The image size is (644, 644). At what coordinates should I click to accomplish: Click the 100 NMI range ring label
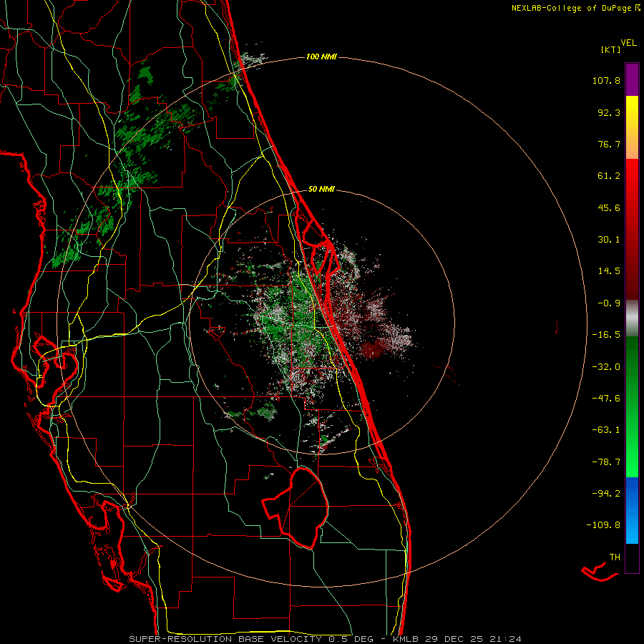(x=321, y=57)
